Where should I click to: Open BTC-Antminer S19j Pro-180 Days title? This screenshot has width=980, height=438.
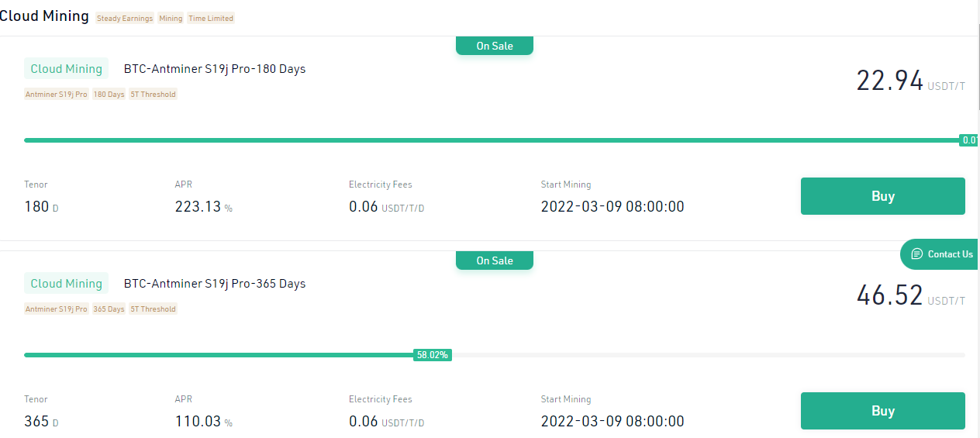pyautogui.click(x=215, y=69)
